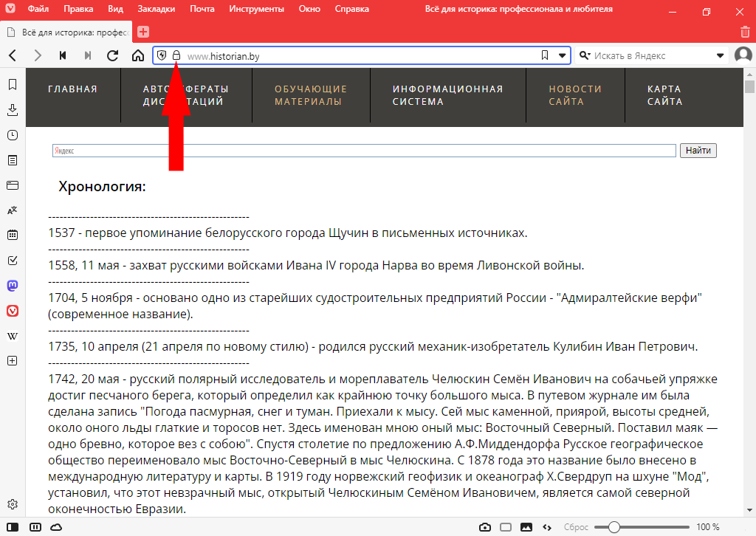The width and height of the screenshot is (756, 536).
Task: Toggle tab tiling in status bar
Action: pos(506,527)
